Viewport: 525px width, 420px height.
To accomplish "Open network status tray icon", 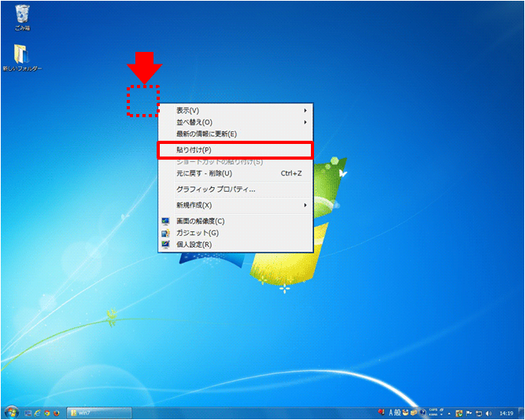I will pos(479,413).
